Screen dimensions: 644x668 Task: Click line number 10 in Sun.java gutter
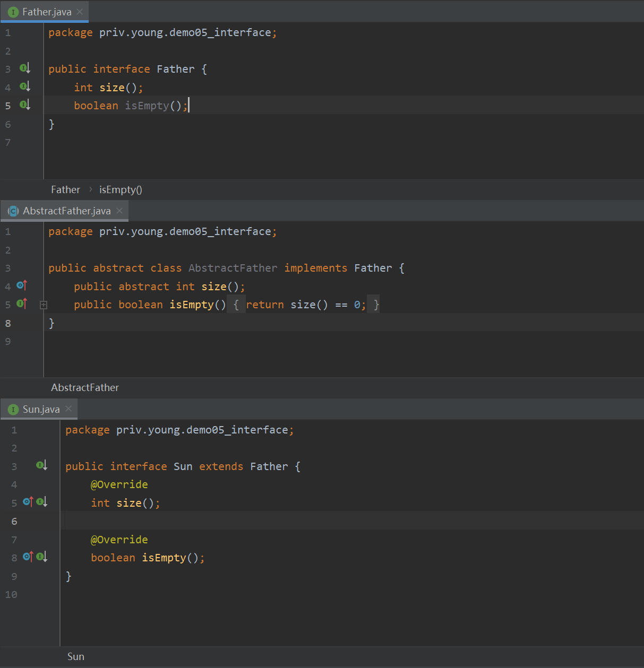11,594
